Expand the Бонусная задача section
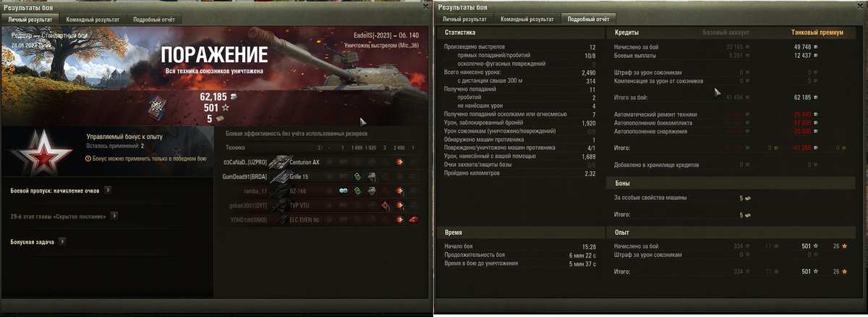Viewport: 868px width, 317px height. 62,241
